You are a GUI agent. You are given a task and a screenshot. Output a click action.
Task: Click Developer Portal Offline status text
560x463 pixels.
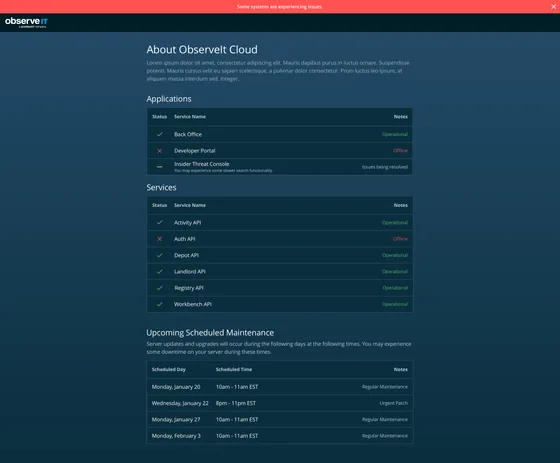click(x=400, y=150)
